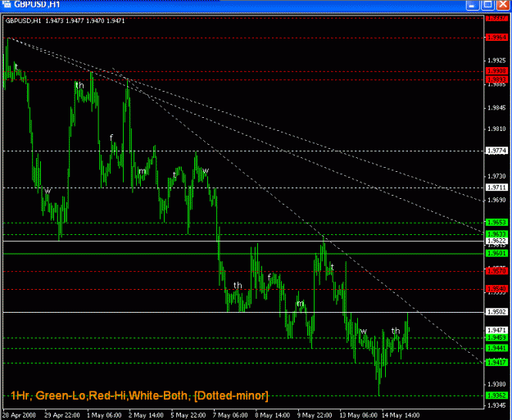This screenshot has height=420, width=512.
Task: Click the white 1.9502 price level label
Action: point(496,312)
